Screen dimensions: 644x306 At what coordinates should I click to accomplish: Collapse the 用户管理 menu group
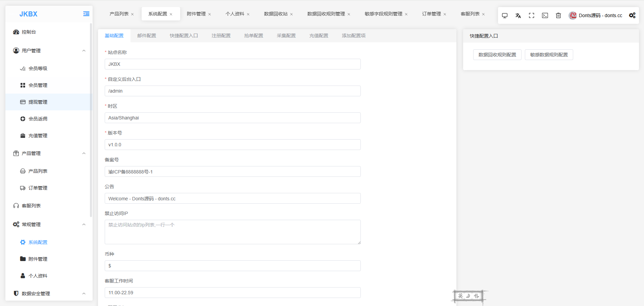click(x=84, y=51)
